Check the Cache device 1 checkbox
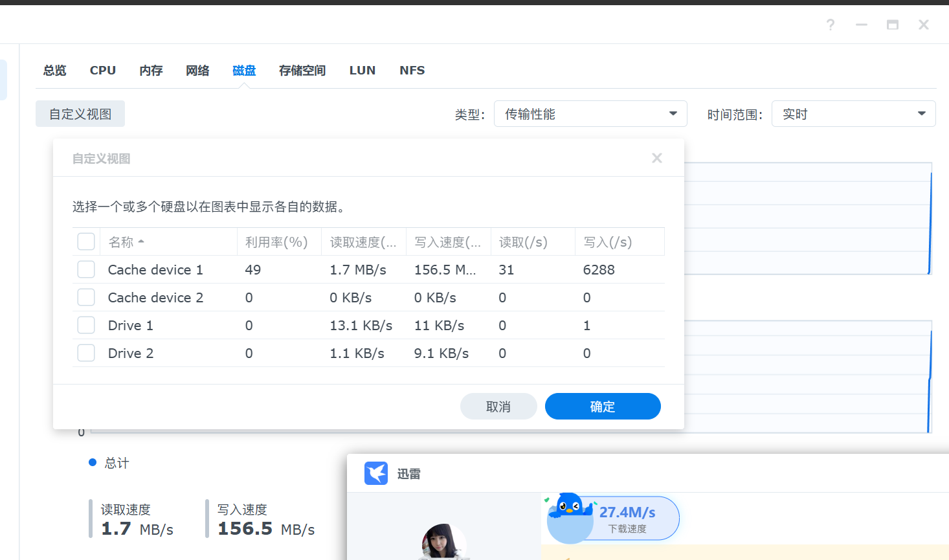Viewport: 949px width, 560px height. pyautogui.click(x=86, y=269)
